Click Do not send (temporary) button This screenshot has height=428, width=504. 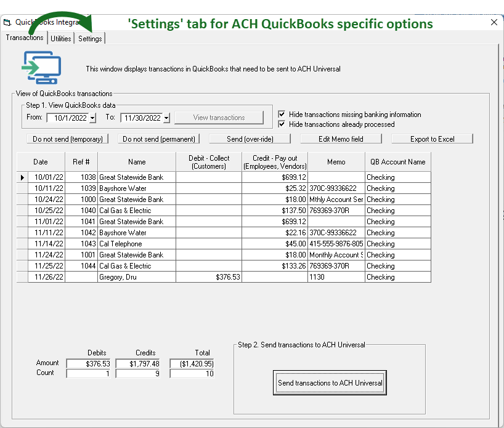click(x=68, y=139)
